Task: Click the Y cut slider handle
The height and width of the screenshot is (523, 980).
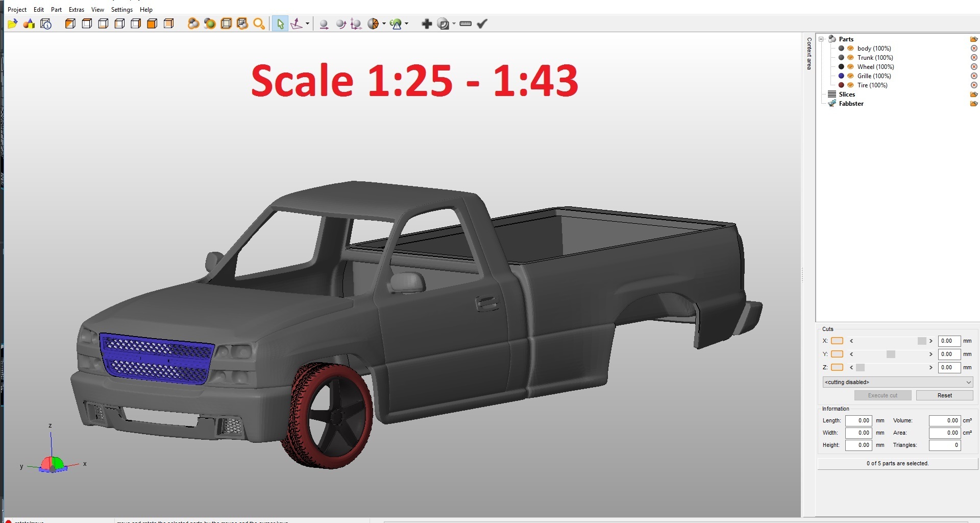Action: point(891,354)
